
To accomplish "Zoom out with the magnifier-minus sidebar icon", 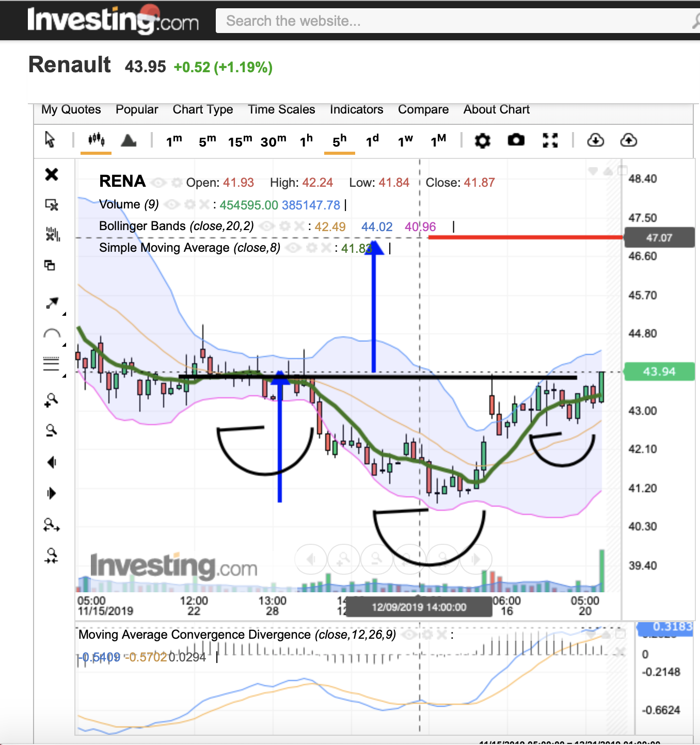I will click(51, 430).
